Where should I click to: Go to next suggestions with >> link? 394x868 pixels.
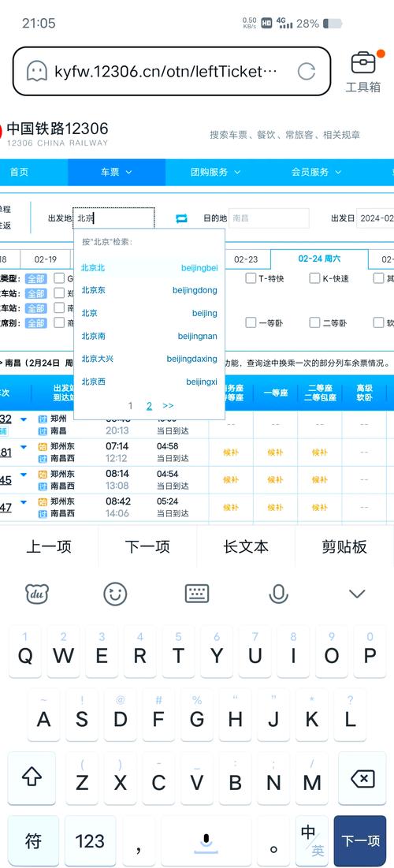coord(168,406)
